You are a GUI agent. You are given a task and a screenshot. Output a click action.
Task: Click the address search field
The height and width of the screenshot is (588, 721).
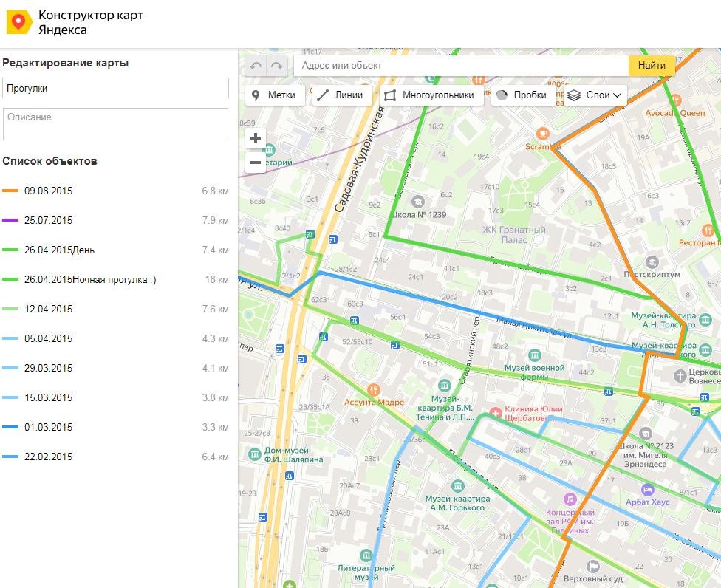tap(461, 66)
